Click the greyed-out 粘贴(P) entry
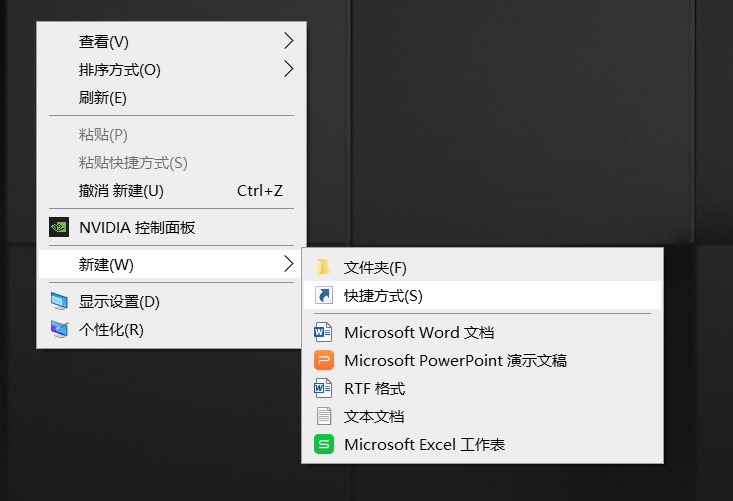The height and width of the screenshot is (501, 733). point(103,134)
